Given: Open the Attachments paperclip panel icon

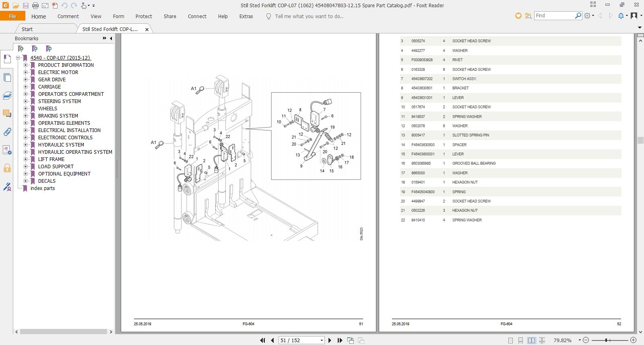Looking at the screenshot, I should tap(7, 132).
